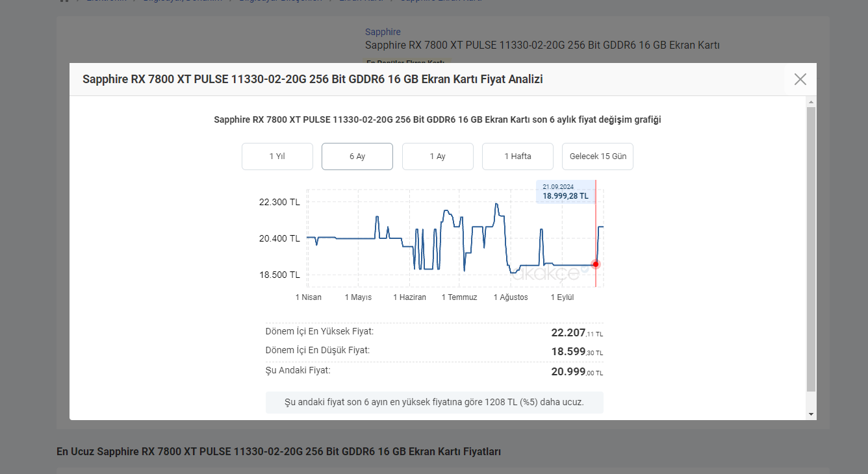Image resolution: width=868 pixels, height=474 pixels.
Task: Click the son 6 aylık chart subtitle
Action: click(438, 119)
